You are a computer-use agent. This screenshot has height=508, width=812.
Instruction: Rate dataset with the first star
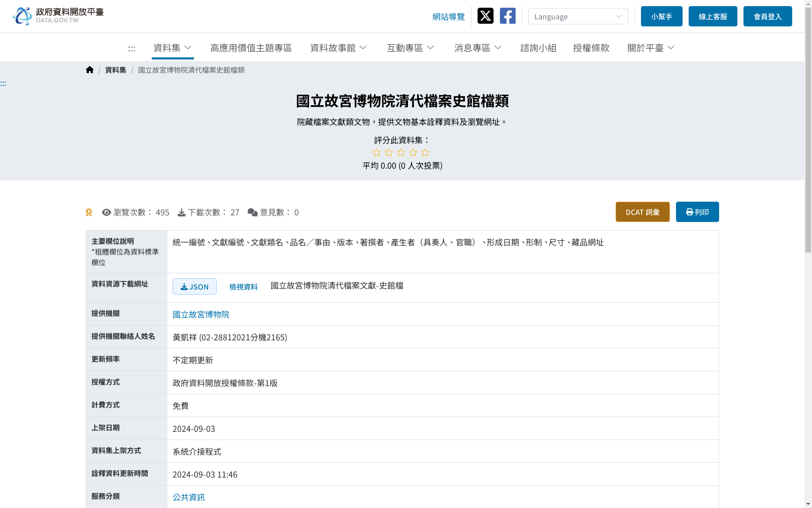point(377,152)
